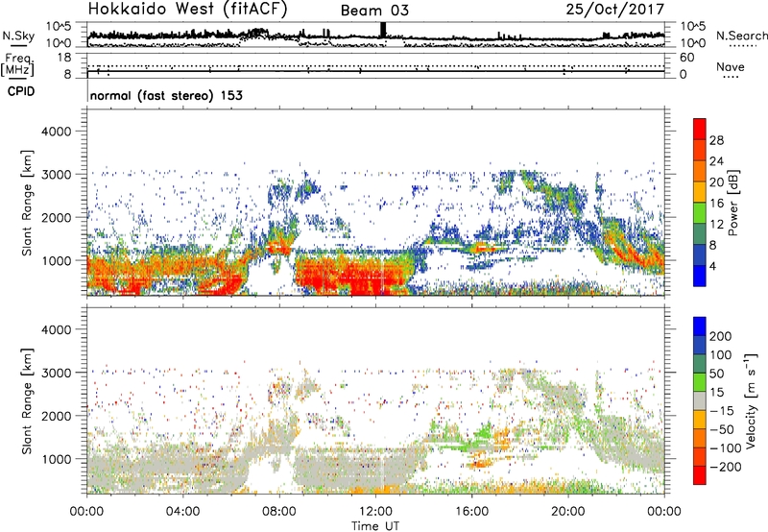Screen dimensions: 768x532
Task: Click the 'Nave' legend label
Action: (731, 66)
